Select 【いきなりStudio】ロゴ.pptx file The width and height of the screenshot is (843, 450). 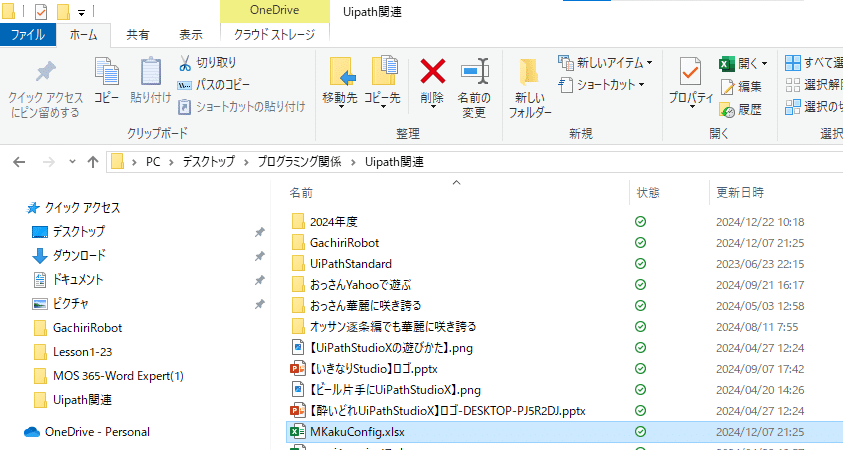click(x=364, y=369)
